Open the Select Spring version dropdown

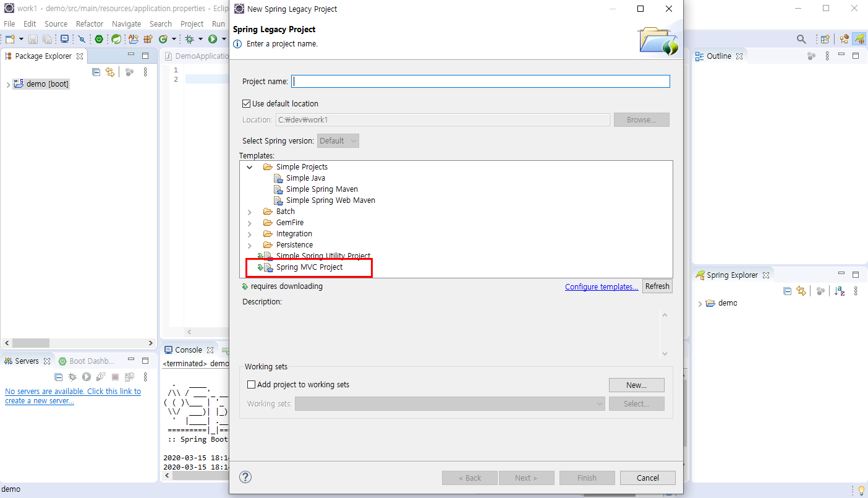coord(338,140)
